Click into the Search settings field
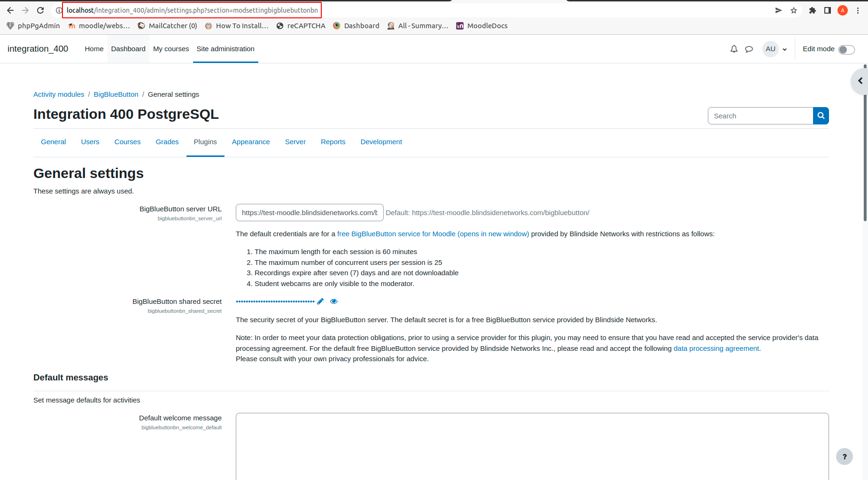The width and height of the screenshot is (868, 480). [x=760, y=116]
